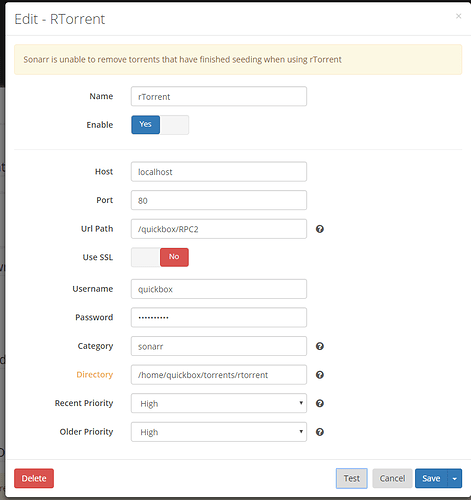Click the Sonarr rTorrent warning message
Viewport: 471px width, 500px height.
pyautogui.click(x=238, y=59)
